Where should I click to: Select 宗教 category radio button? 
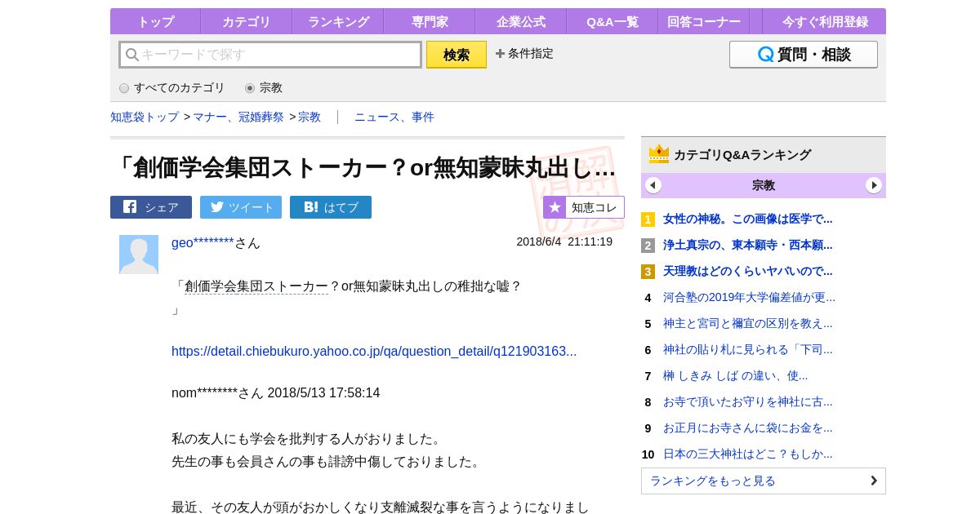[250, 88]
